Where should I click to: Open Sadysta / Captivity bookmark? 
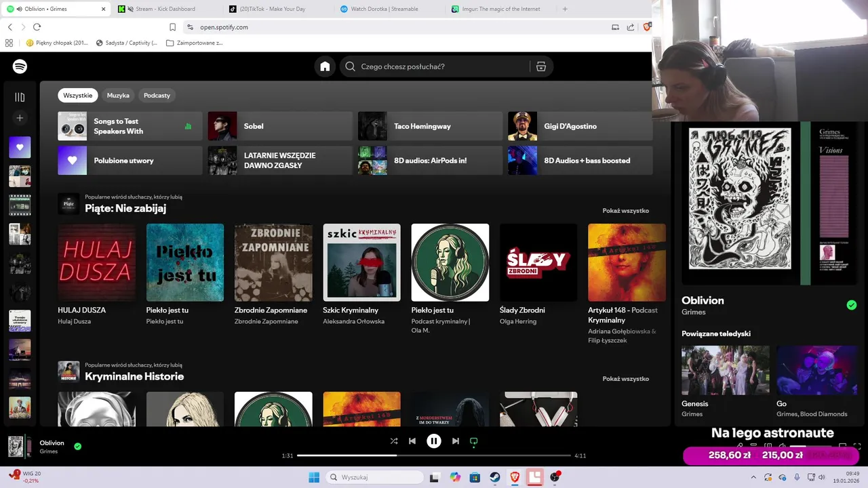click(x=127, y=43)
